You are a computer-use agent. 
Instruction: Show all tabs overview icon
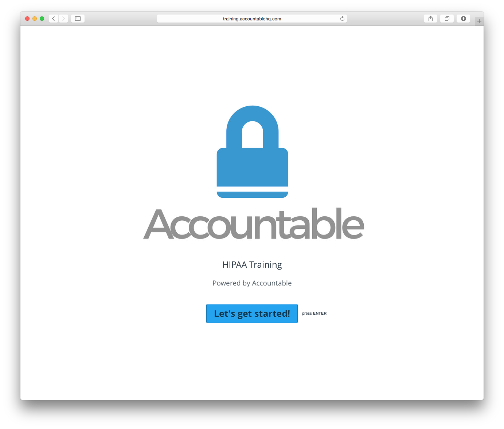[x=447, y=19]
